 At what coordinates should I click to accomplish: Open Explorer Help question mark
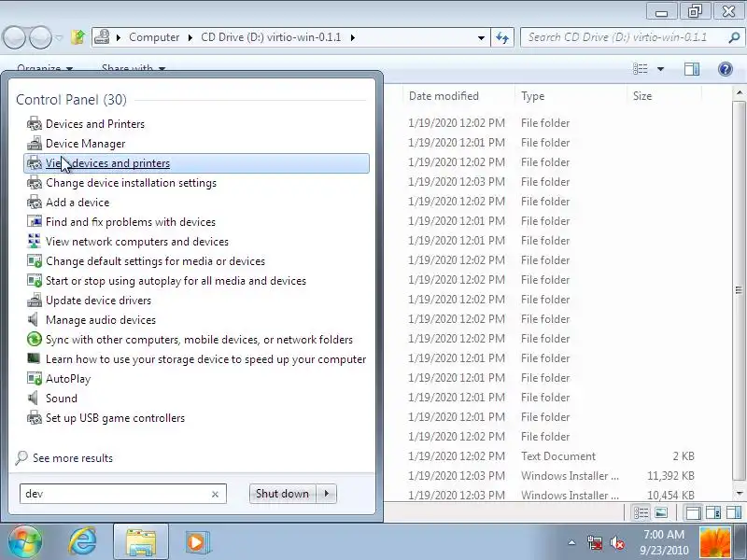[726, 69]
